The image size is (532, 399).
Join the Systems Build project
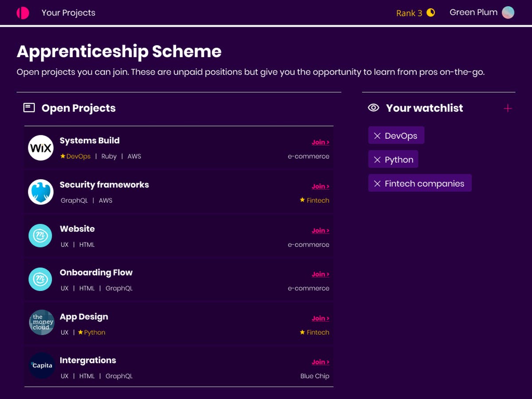pos(320,142)
